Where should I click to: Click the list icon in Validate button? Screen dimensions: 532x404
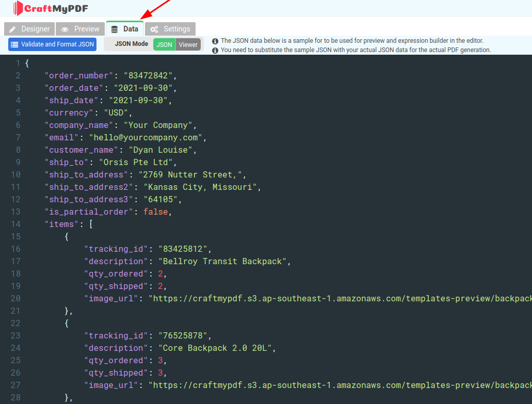pos(14,44)
